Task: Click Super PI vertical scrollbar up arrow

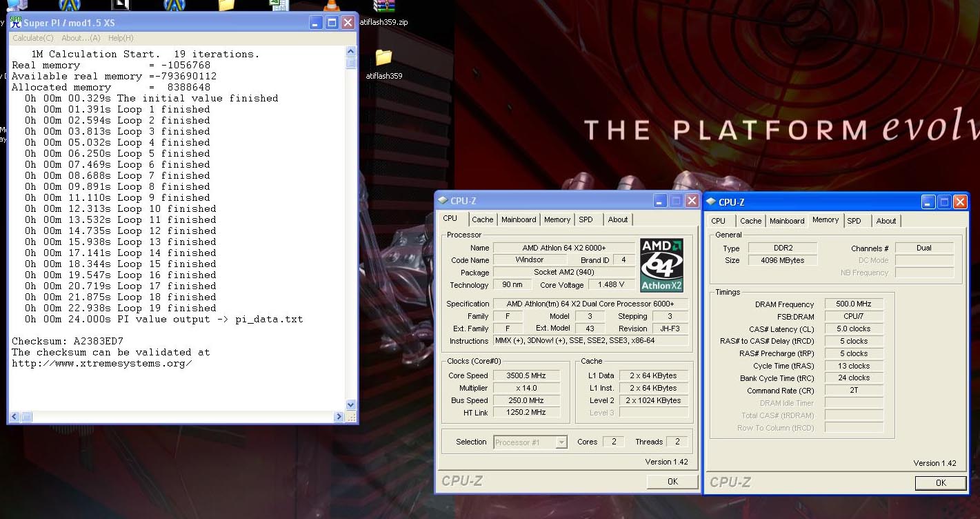Action: pos(350,51)
